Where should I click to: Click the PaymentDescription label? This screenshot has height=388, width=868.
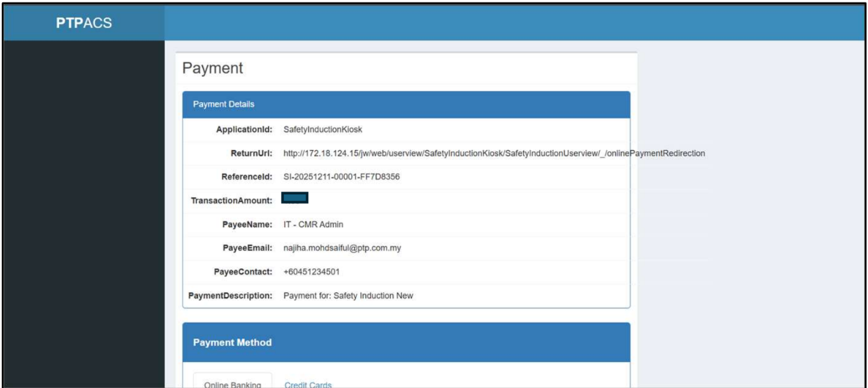(230, 296)
